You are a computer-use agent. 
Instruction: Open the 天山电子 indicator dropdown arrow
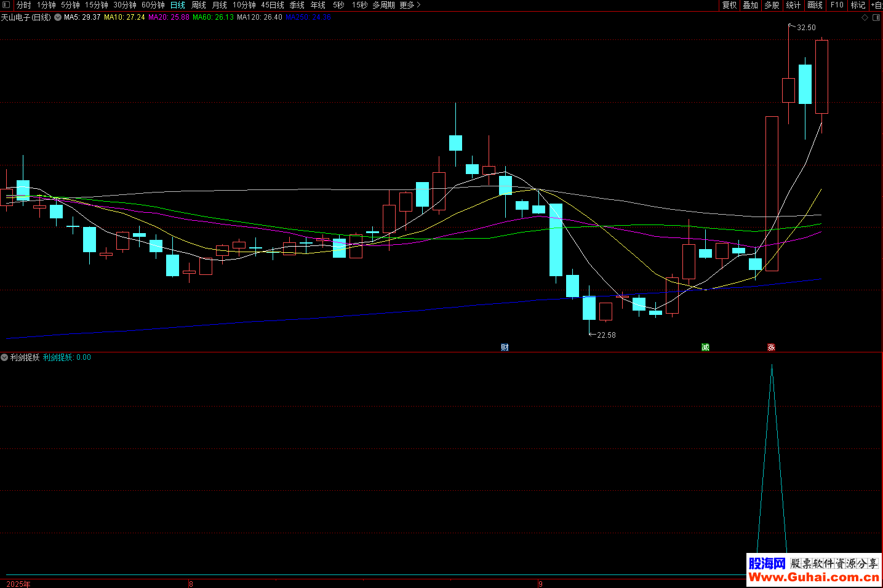58,17
